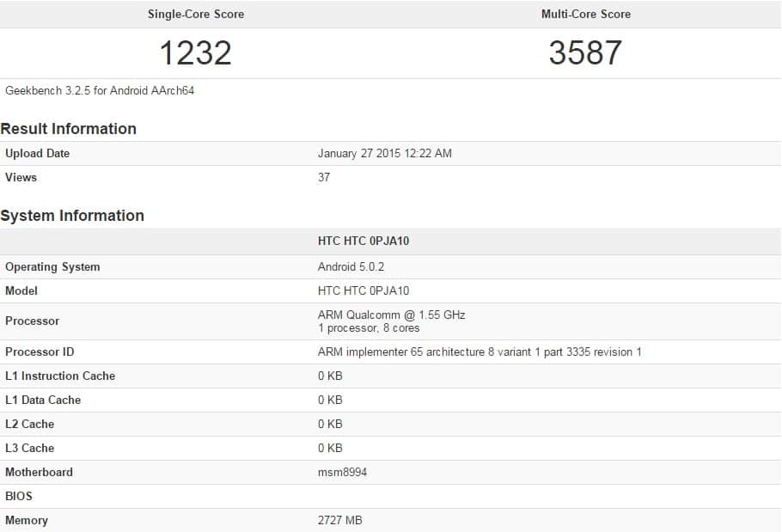Click the Single-Core Score heading
Image resolution: width=782 pixels, height=532 pixels.
(195, 14)
